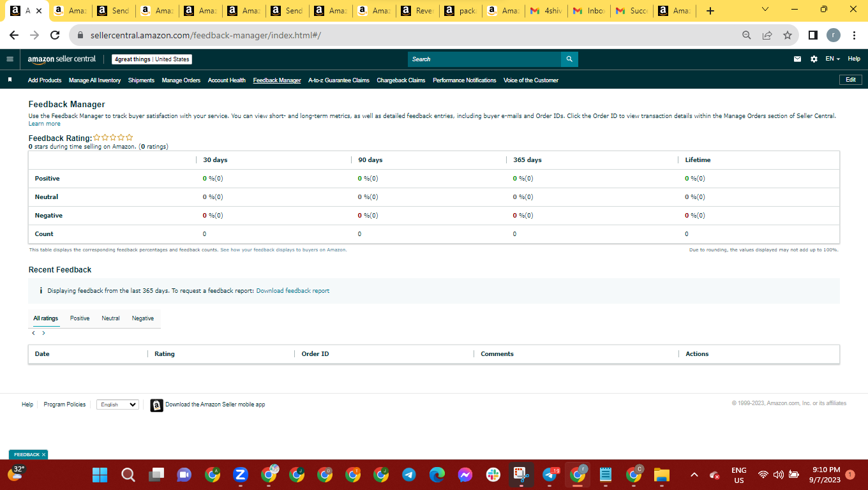The width and height of the screenshot is (868, 490).
Task: Open the Help link in footer
Action: (27, 405)
